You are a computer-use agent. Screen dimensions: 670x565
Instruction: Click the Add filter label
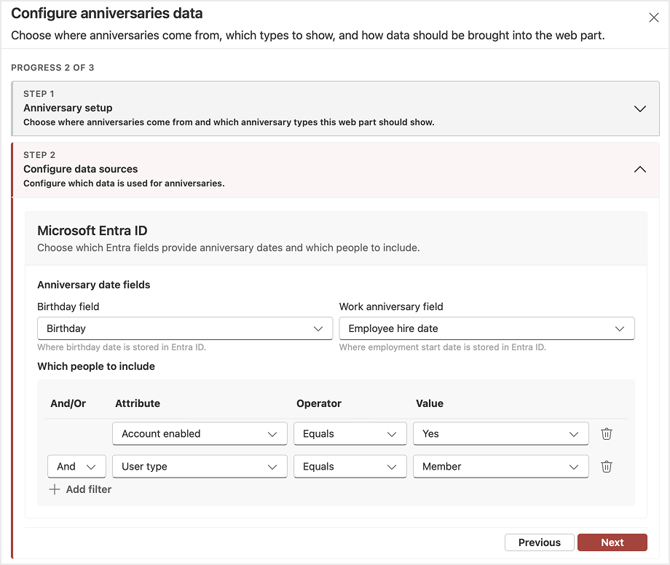pos(88,490)
